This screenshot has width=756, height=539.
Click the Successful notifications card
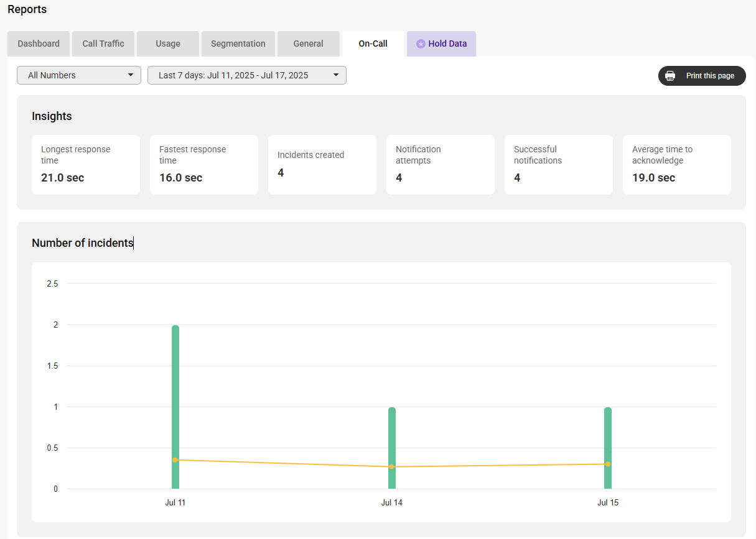coord(559,165)
